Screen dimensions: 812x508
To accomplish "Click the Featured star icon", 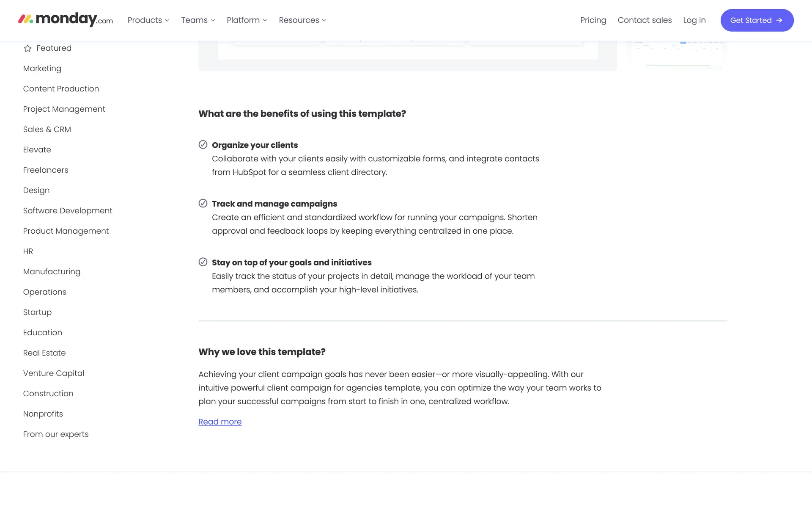I will (27, 48).
